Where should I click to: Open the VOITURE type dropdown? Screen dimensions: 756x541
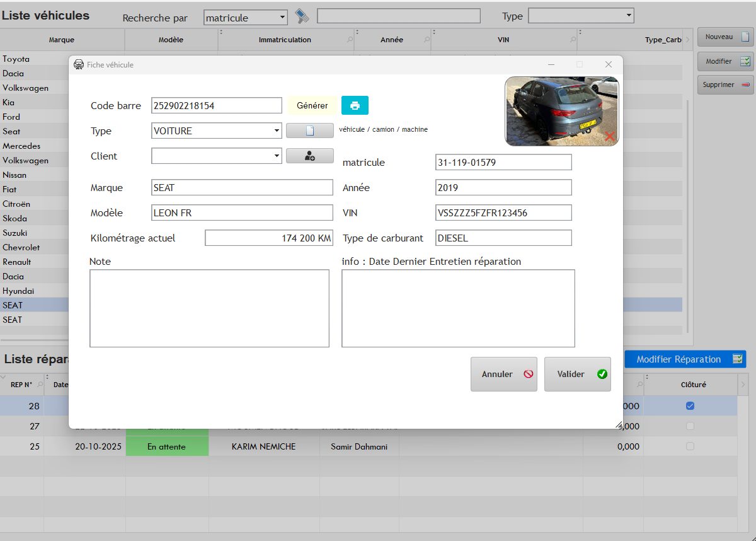(277, 131)
